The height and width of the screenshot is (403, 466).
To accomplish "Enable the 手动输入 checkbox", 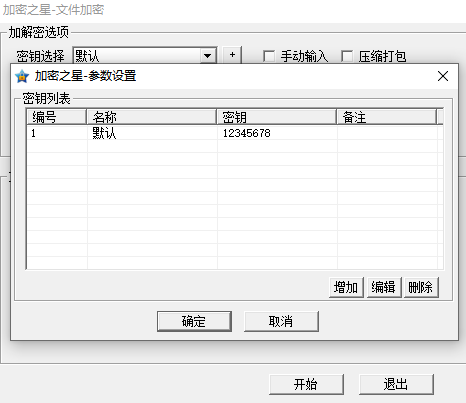I will [269, 56].
